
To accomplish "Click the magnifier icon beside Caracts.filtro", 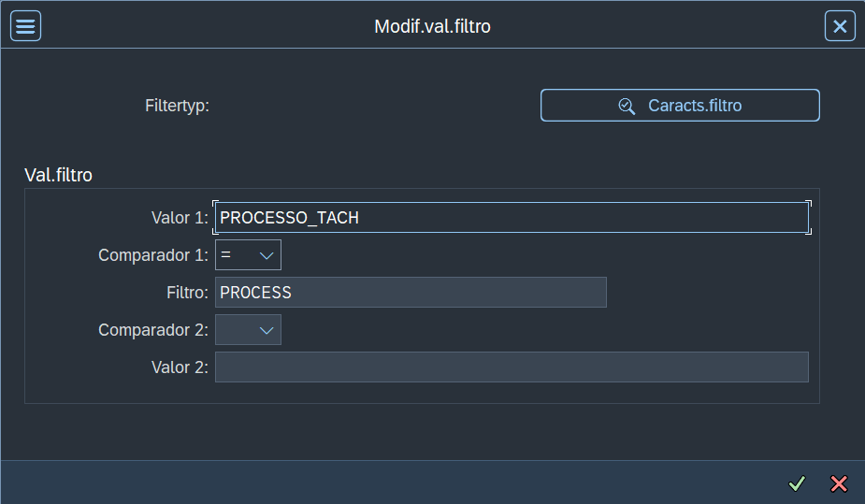I will coord(627,106).
